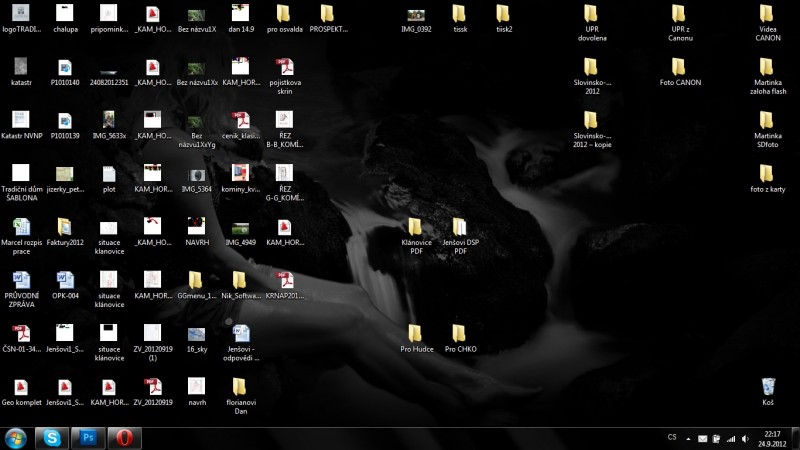Select the Pro CHKO folder
The image size is (800, 450).
(x=459, y=333)
